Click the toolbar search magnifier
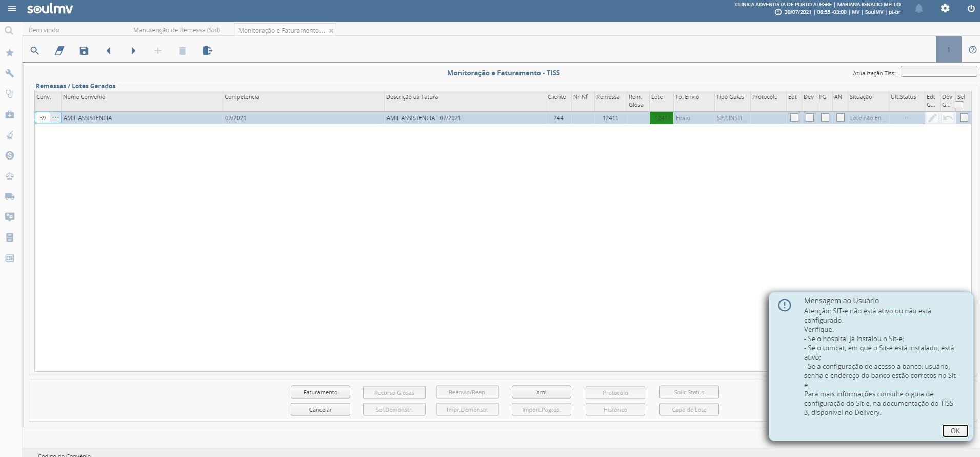This screenshot has width=980, height=457. (x=35, y=51)
